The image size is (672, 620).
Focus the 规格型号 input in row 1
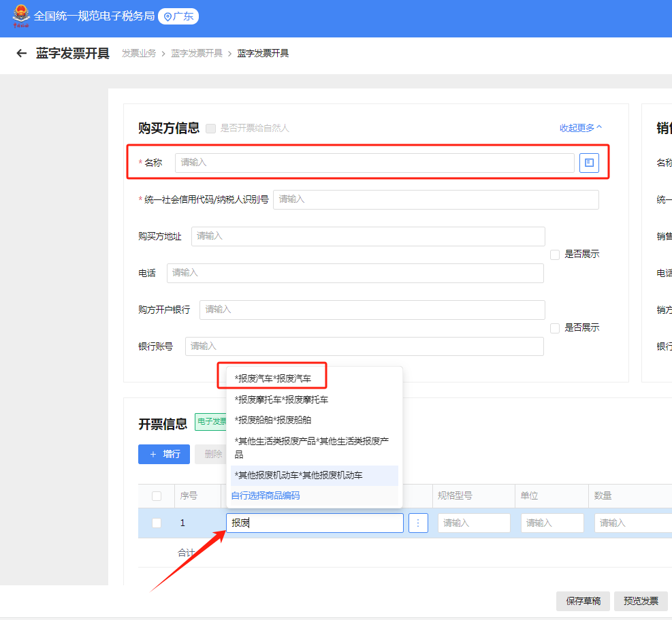(x=474, y=523)
